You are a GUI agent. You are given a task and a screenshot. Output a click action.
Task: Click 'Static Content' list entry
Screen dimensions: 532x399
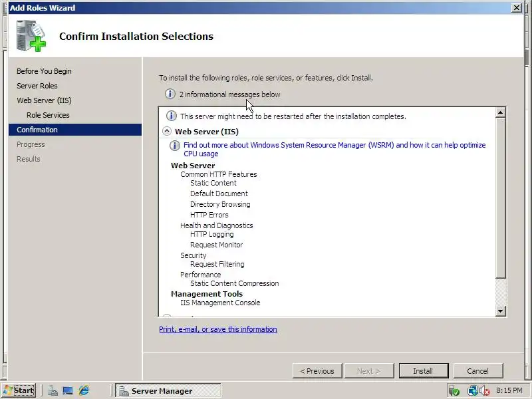click(x=213, y=184)
